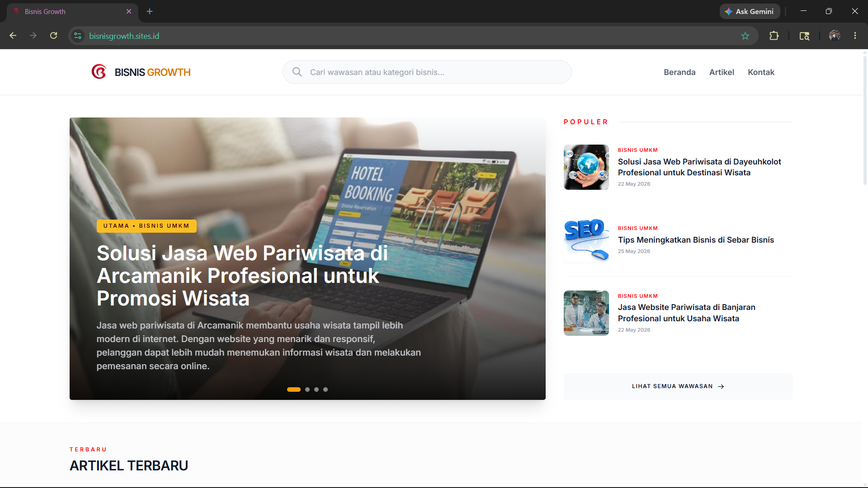The width and height of the screenshot is (868, 488).
Task: Select the first active orange slider dot
Action: (x=294, y=389)
